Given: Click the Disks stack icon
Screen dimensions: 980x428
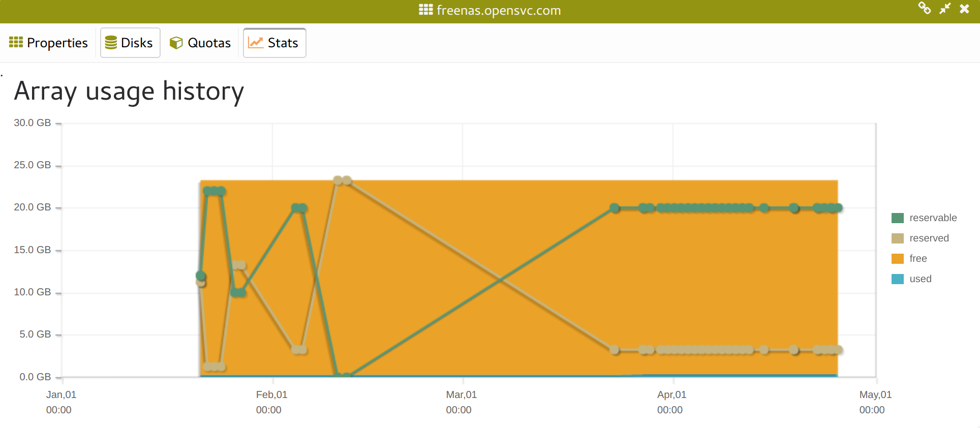Looking at the screenshot, I should 111,43.
